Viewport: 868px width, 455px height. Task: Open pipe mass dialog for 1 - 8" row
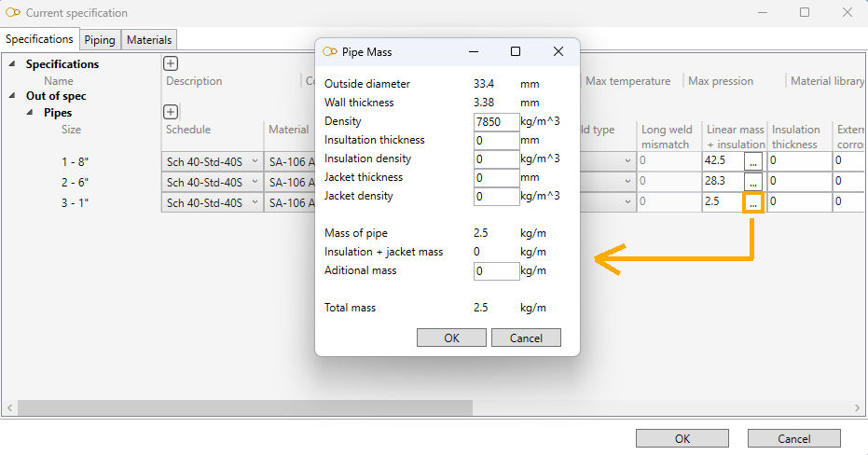click(753, 161)
